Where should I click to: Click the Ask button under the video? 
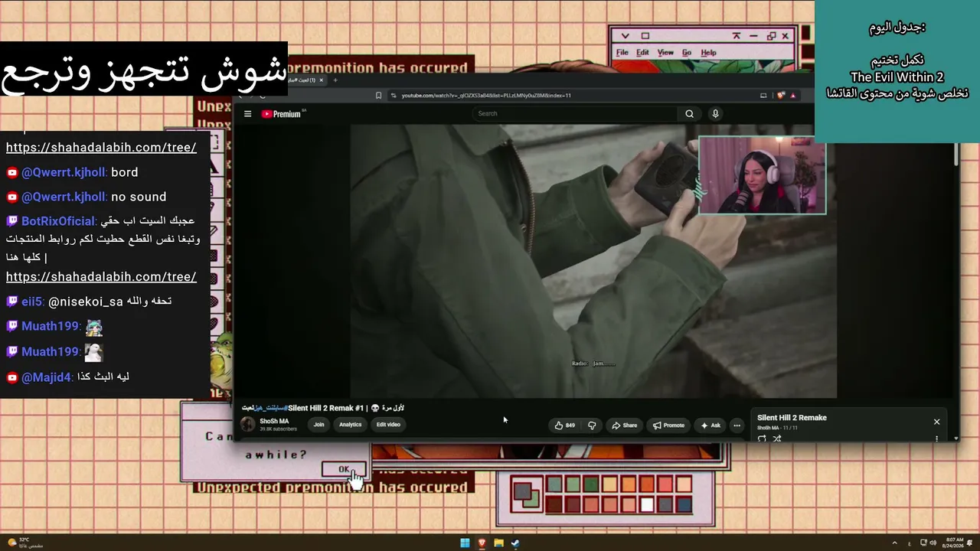point(710,425)
